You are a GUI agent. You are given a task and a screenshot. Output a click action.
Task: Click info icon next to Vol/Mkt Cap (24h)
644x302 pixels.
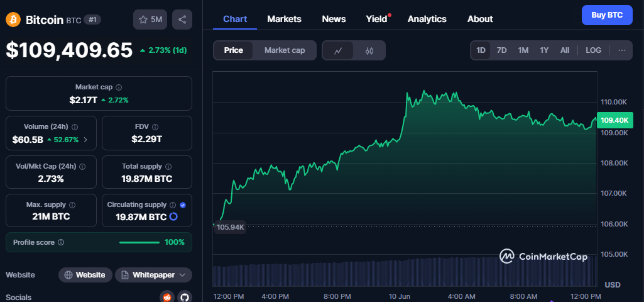click(82, 167)
